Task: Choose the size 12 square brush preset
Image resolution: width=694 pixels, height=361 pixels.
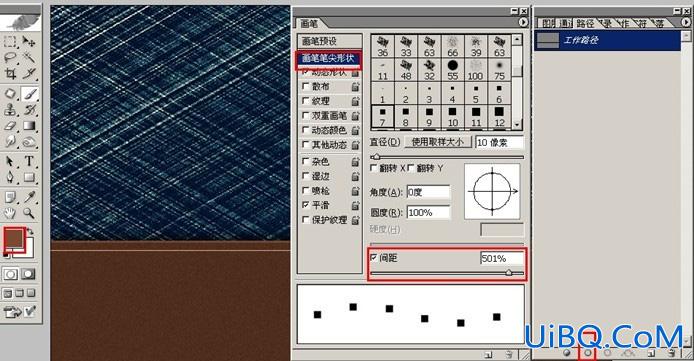Action: pos(499,117)
